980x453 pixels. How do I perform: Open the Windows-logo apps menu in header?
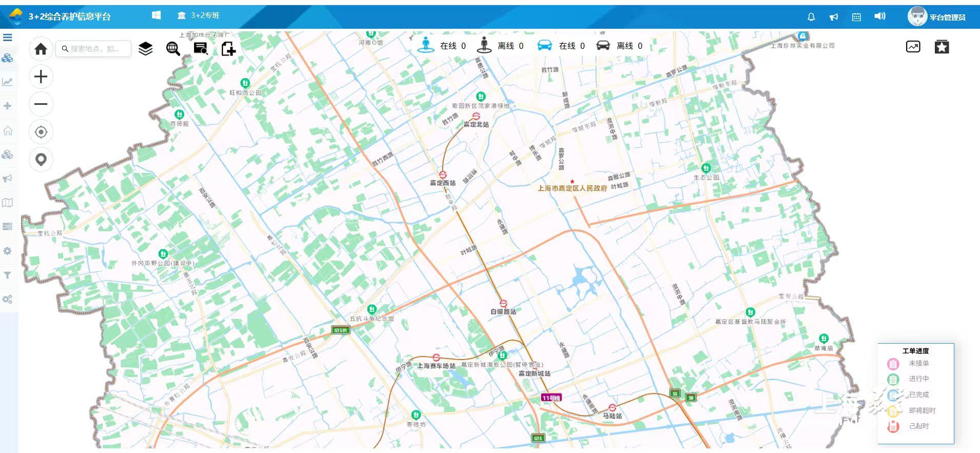[157, 15]
